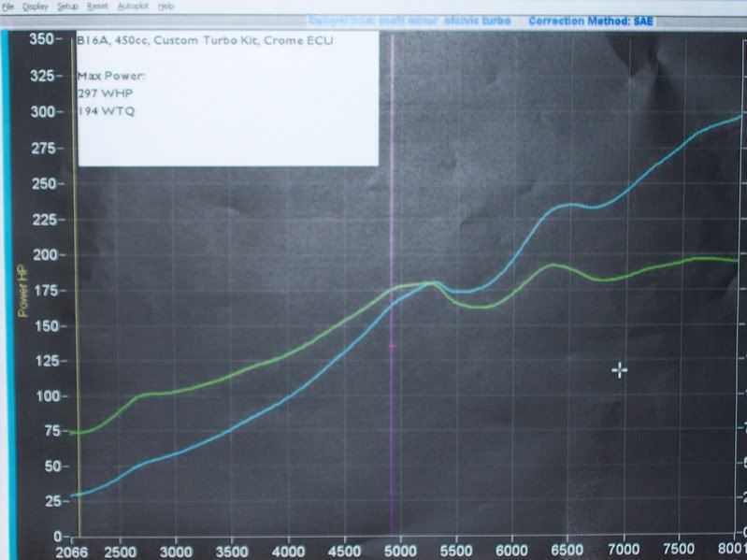Viewport: 747px width, 560px height.
Task: Click the Reset menu item
Action: [x=97, y=6]
